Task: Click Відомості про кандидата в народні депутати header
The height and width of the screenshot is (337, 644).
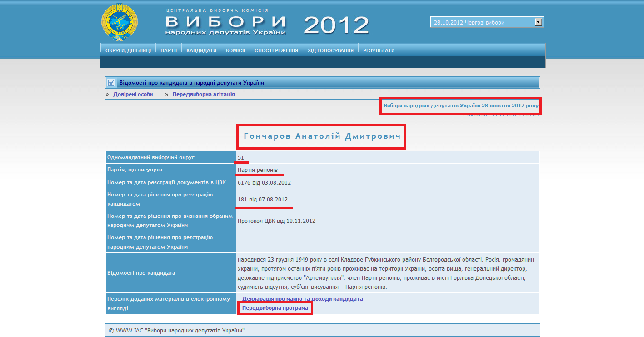Action: pos(192,83)
